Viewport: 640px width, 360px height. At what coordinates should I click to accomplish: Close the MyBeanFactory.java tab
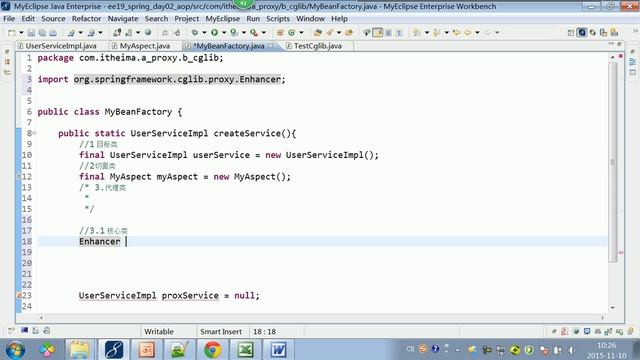point(271,46)
